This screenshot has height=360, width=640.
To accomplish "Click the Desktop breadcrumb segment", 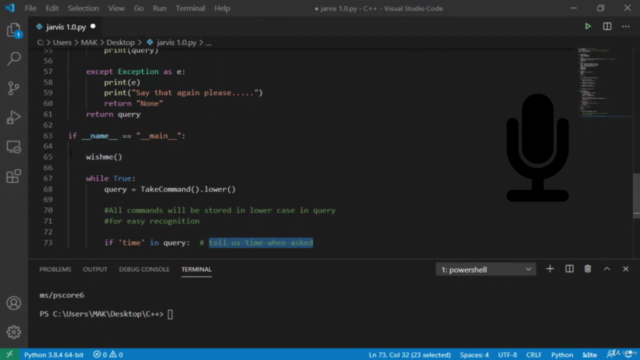I will click(x=120, y=42).
